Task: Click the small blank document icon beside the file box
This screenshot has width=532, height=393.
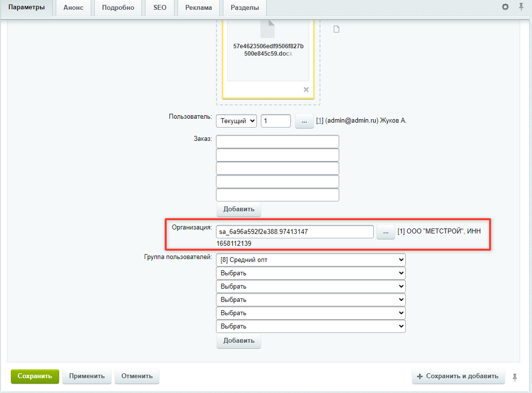Action: point(336,29)
